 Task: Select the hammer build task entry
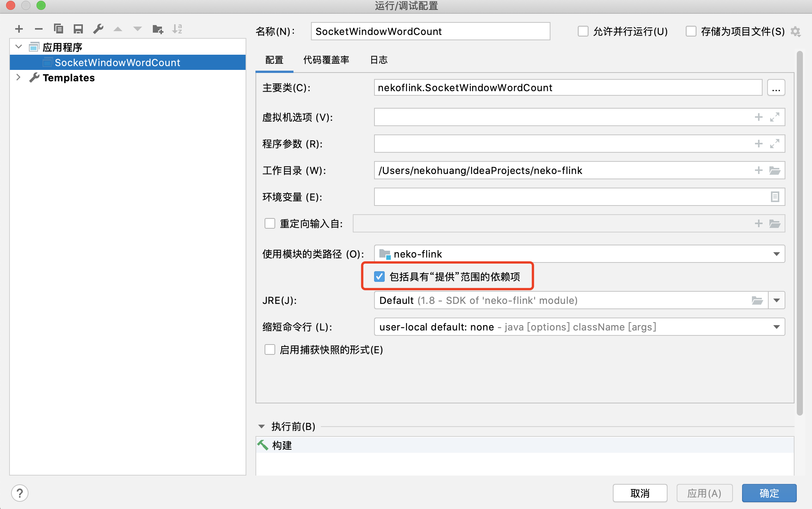525,445
